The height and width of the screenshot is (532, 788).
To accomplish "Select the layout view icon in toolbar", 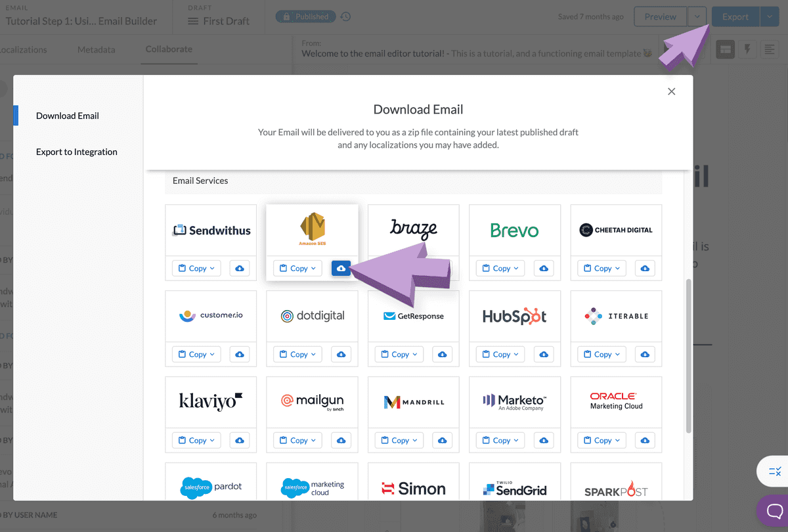I will pyautogui.click(x=725, y=49).
